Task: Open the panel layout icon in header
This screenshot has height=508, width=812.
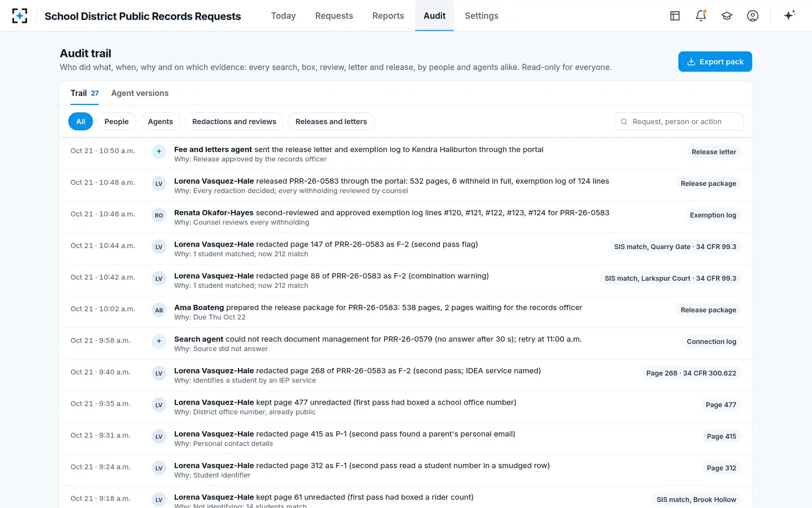Action: 675,16
